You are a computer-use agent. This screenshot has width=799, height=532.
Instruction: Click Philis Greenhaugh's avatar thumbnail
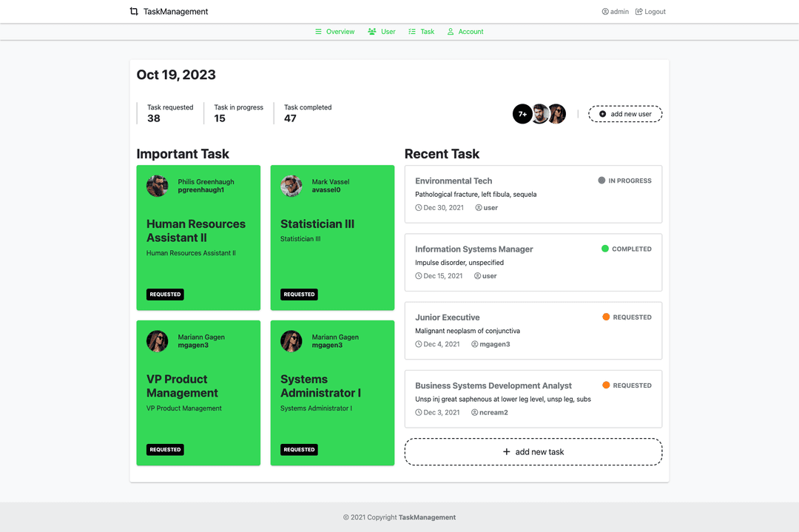point(157,186)
